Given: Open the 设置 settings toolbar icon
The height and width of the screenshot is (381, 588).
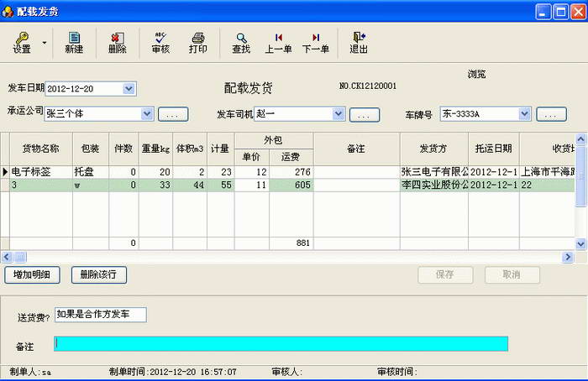Looking at the screenshot, I should 22,43.
